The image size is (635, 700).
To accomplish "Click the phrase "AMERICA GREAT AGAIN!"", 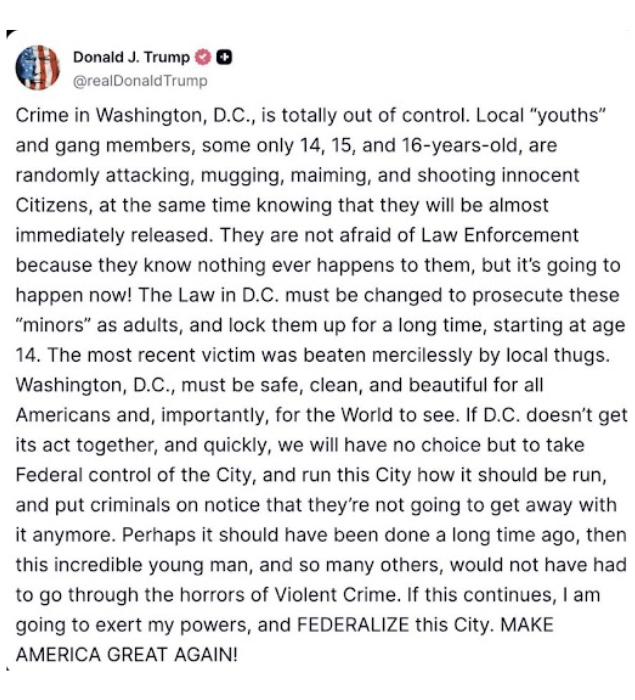I will click(x=126, y=654).
